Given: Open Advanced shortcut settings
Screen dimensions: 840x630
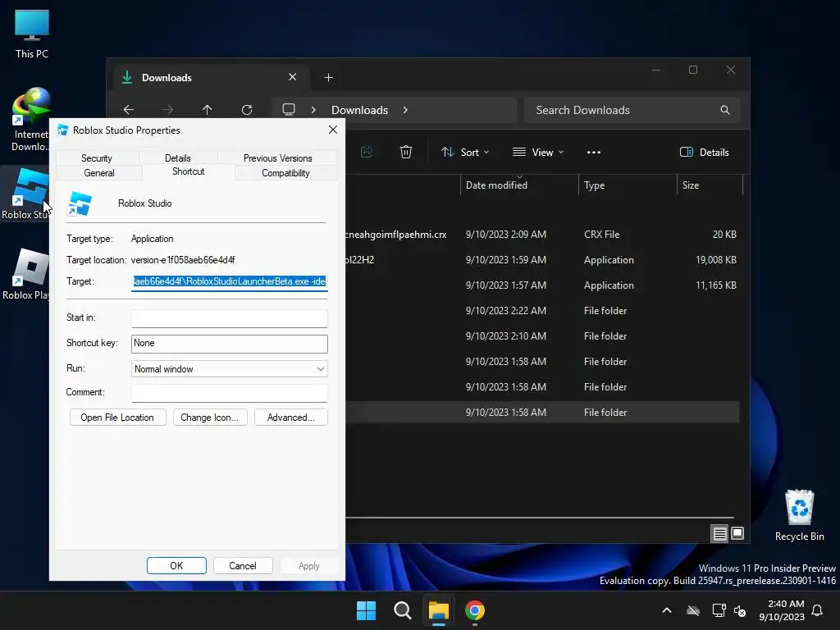Looking at the screenshot, I should click(x=291, y=418).
